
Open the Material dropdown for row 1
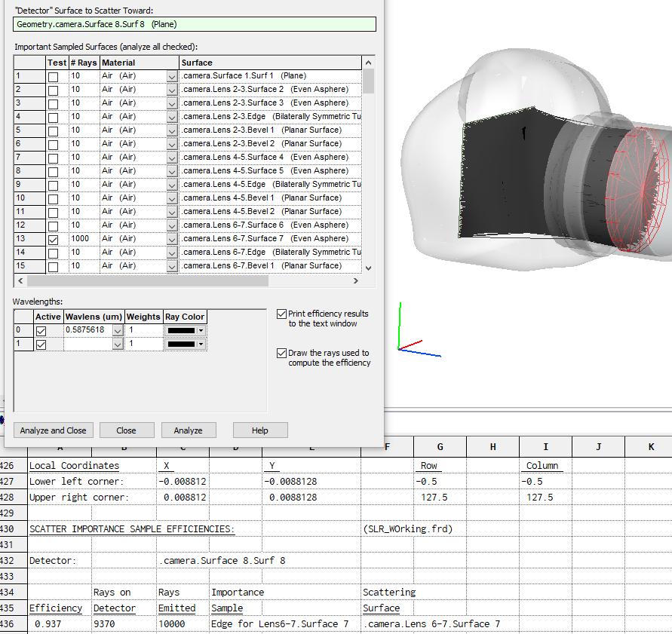tap(171, 76)
